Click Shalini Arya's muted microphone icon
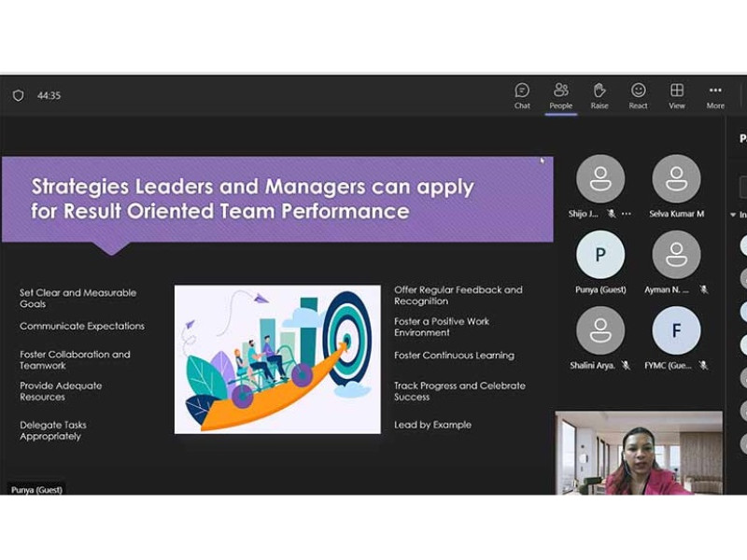 (626, 365)
